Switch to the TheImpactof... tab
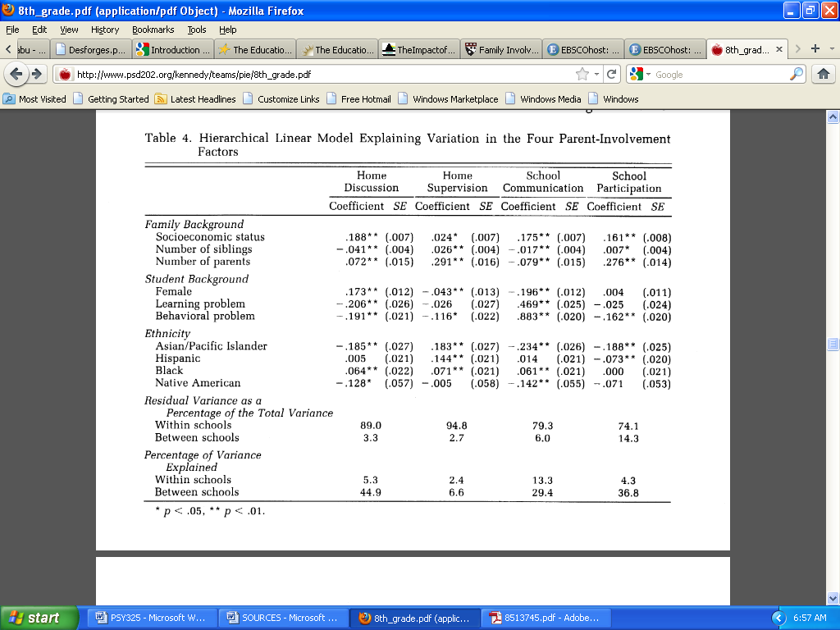The height and width of the screenshot is (630, 840). click(418, 49)
